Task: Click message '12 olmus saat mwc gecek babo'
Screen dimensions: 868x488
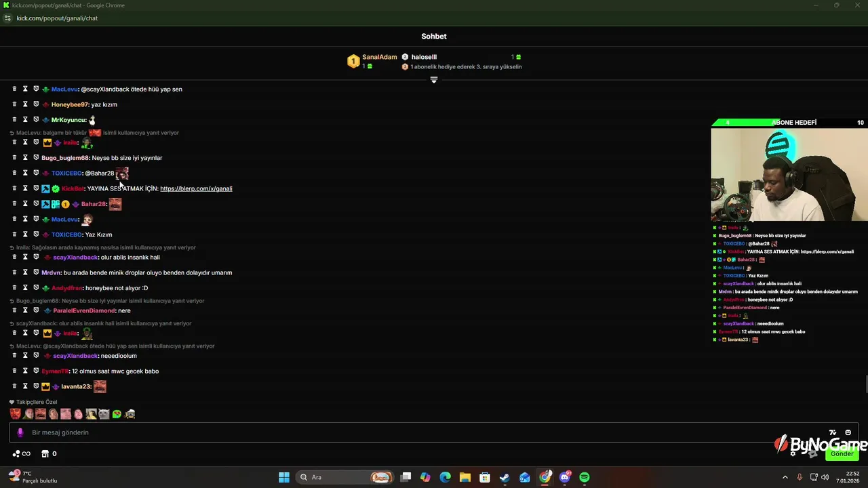Action: [115, 371]
